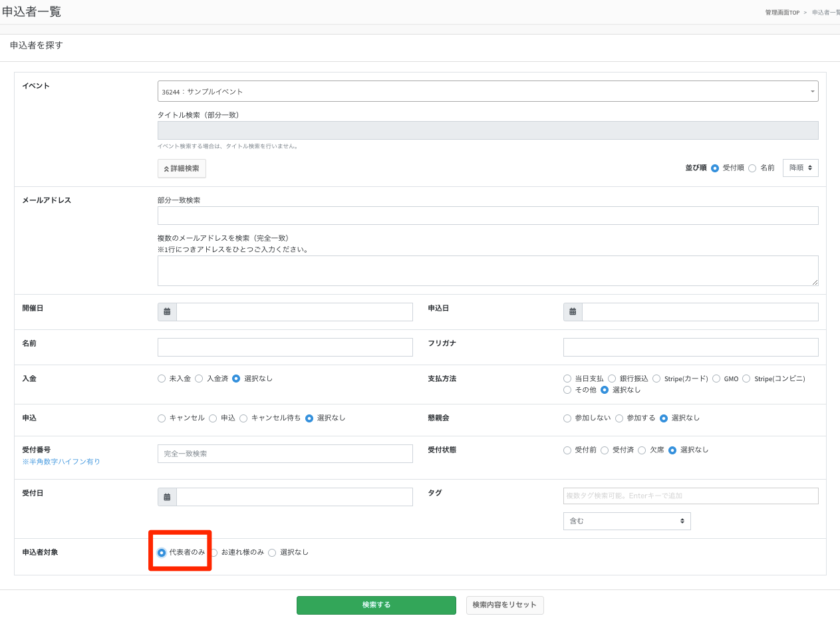The image size is (840, 624).
Task: Select 名前 sort order radio
Action: click(x=752, y=168)
